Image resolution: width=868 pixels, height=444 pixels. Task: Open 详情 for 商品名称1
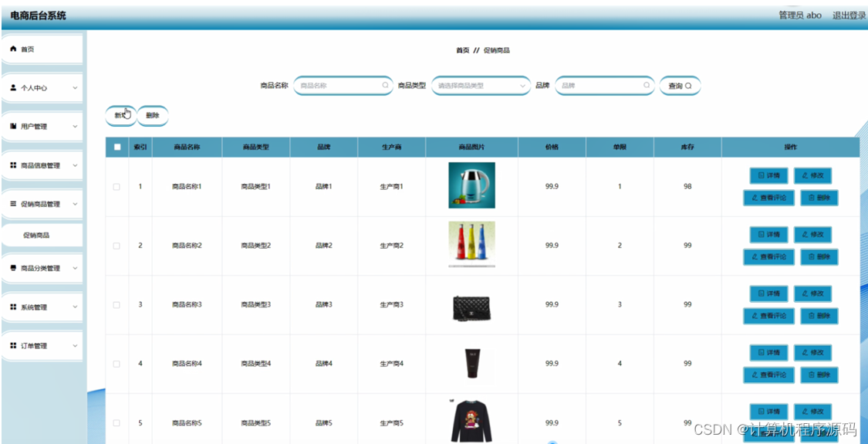pos(769,176)
